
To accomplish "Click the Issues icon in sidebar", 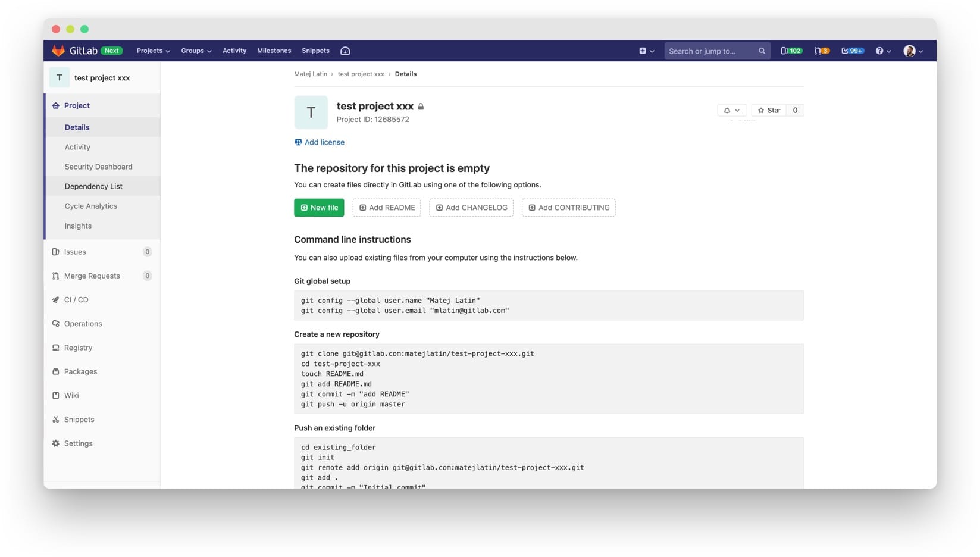I will (55, 252).
